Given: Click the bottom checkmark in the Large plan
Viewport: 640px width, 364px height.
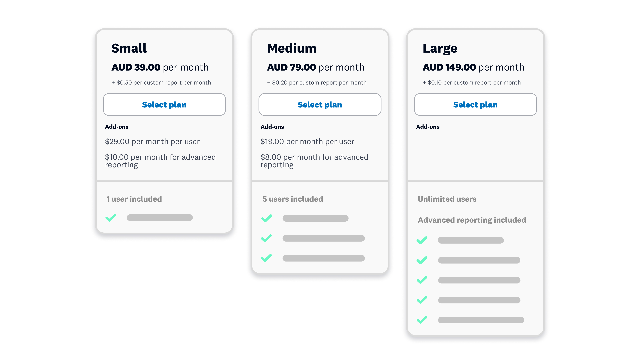Looking at the screenshot, I should point(422,320).
